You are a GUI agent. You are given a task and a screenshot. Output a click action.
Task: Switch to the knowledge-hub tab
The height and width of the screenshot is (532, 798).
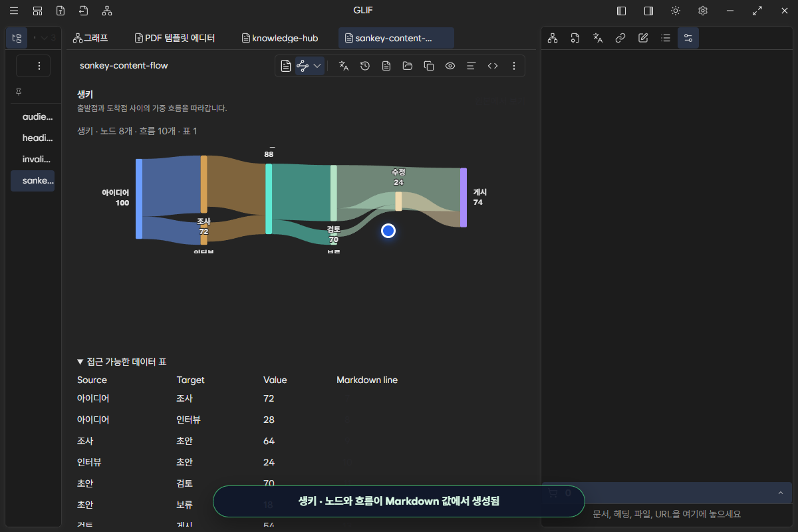279,38
